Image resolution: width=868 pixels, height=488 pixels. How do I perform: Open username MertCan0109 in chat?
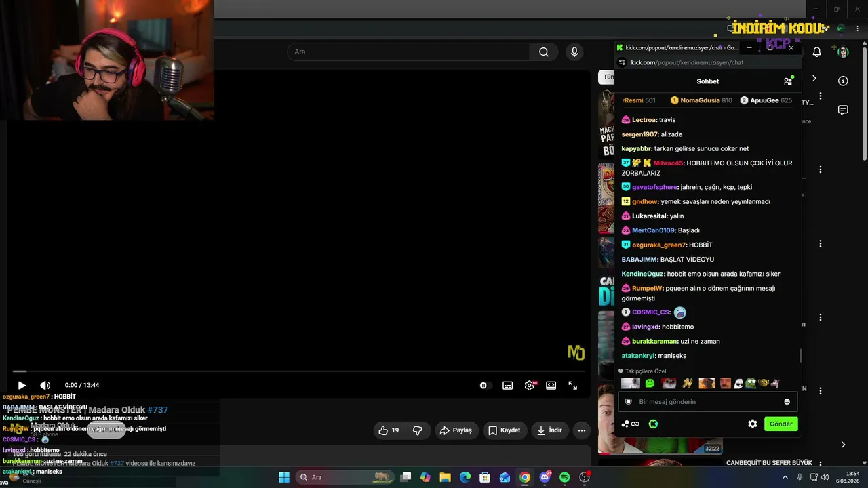click(653, 230)
